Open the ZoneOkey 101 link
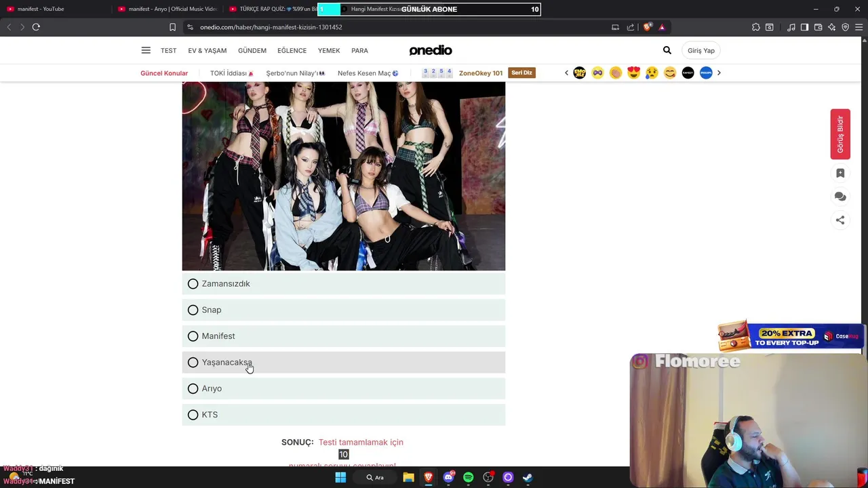Viewport: 868px width, 488px height. coord(481,73)
